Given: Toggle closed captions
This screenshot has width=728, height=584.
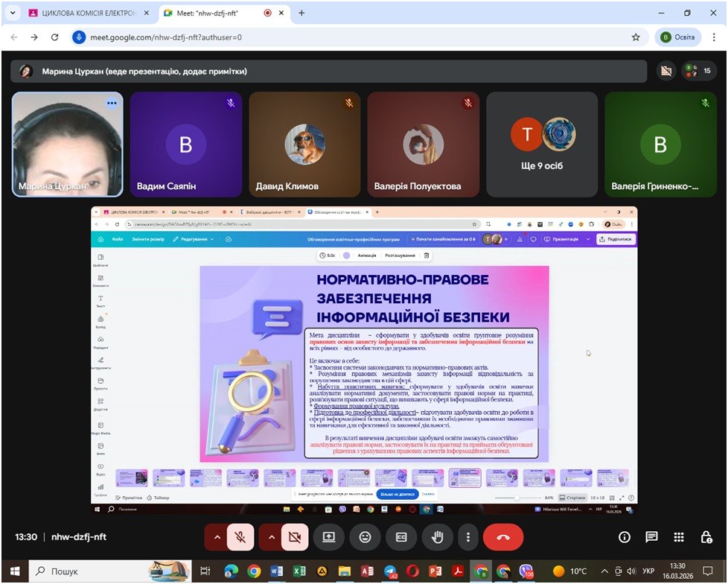Looking at the screenshot, I should (x=401, y=536).
